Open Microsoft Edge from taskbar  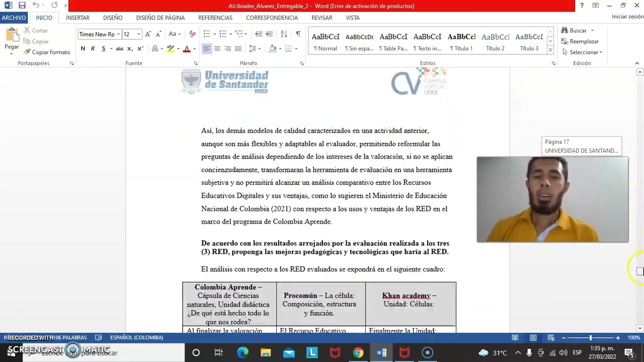tap(243, 353)
